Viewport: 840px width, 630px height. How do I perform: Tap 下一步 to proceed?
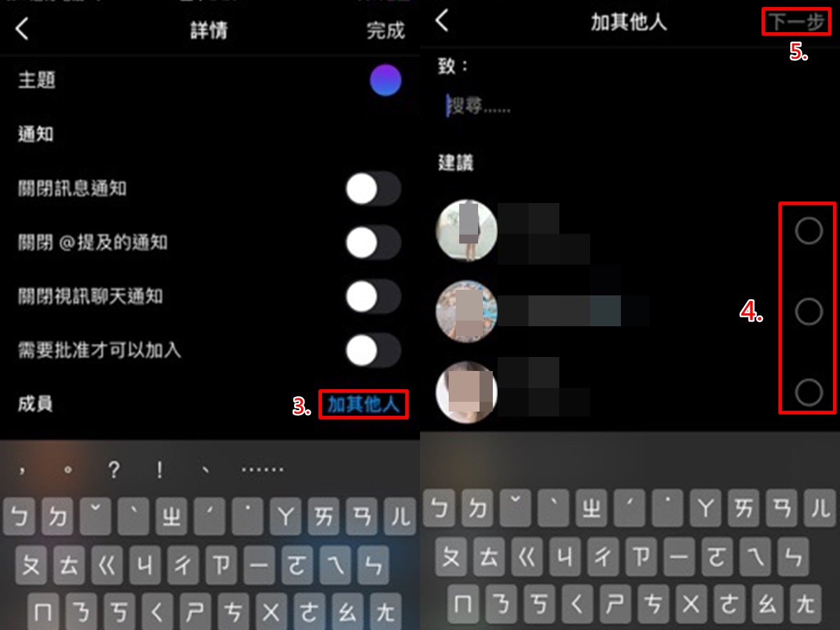(x=797, y=22)
